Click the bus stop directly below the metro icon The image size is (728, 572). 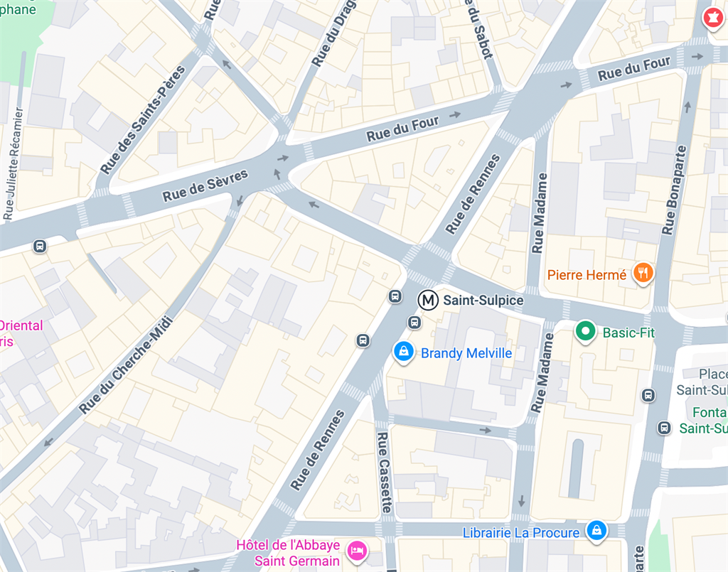pyautogui.click(x=414, y=322)
